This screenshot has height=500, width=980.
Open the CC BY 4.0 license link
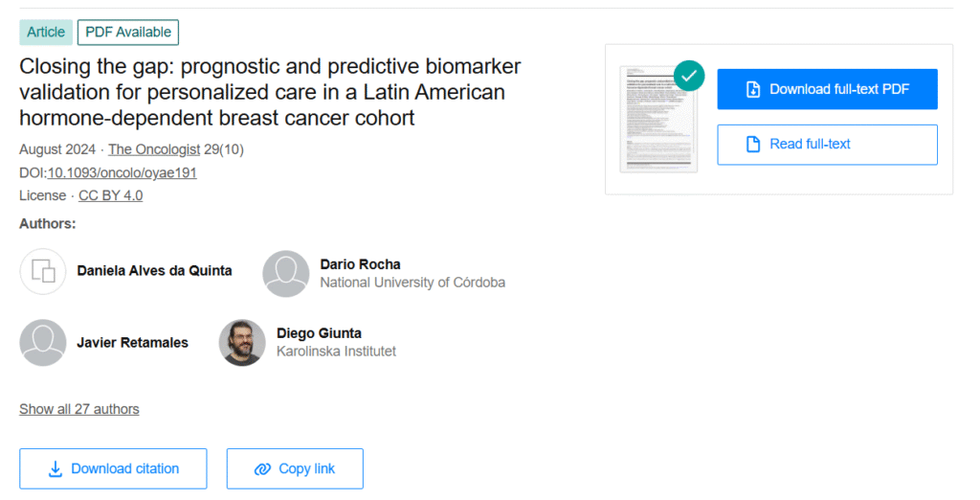tap(110, 195)
